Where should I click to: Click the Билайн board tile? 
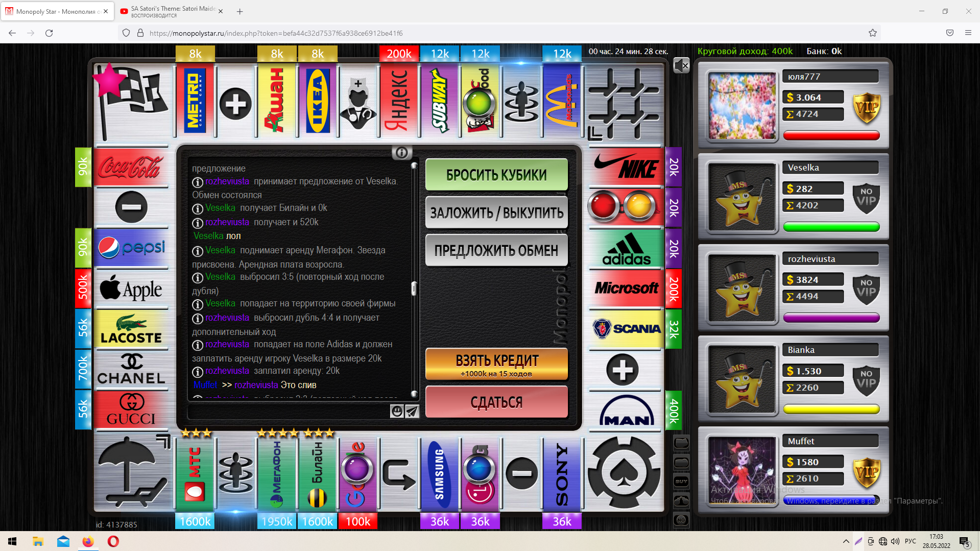pos(318,474)
